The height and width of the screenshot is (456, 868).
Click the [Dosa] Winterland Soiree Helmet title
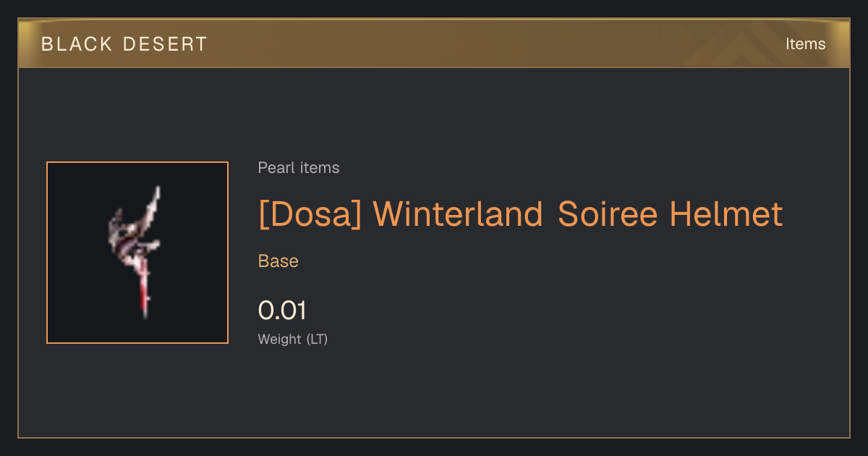(x=520, y=214)
